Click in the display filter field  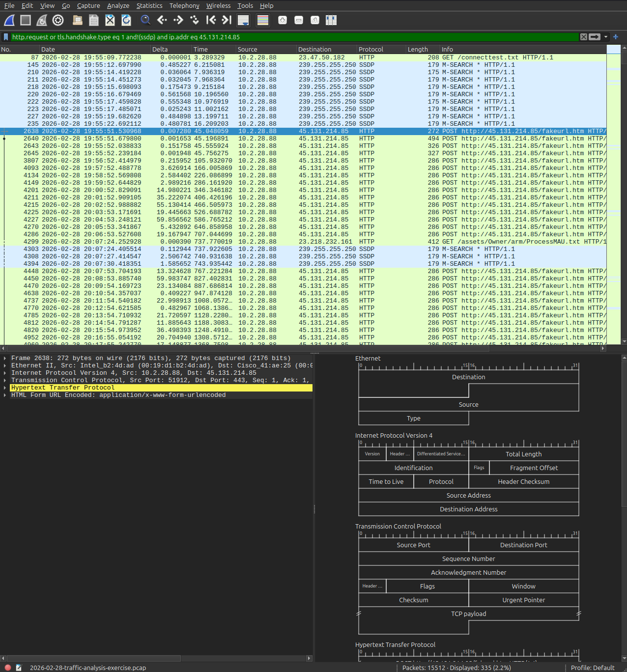tap(295, 37)
